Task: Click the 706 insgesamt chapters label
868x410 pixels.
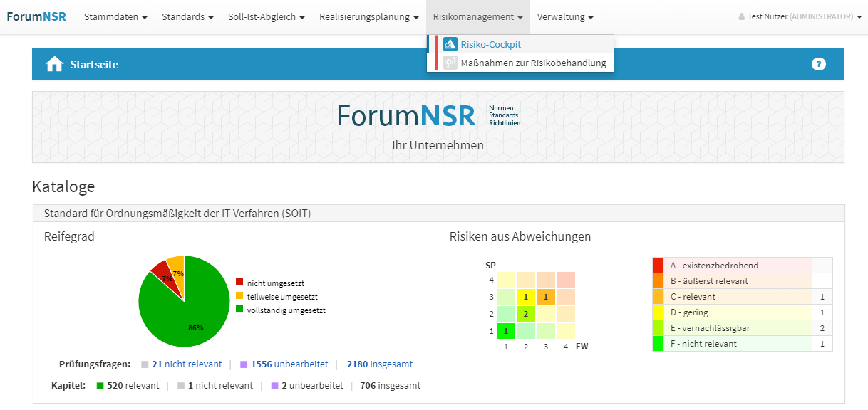Action: (390, 385)
